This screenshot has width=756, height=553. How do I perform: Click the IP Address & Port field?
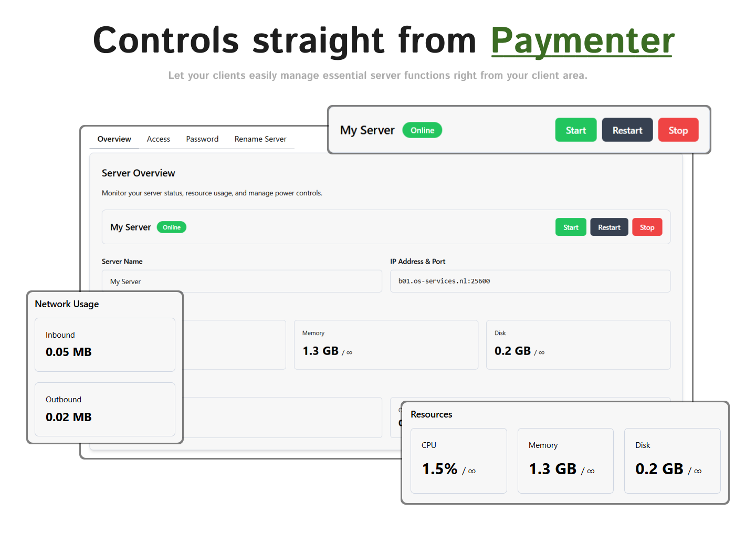[530, 281]
